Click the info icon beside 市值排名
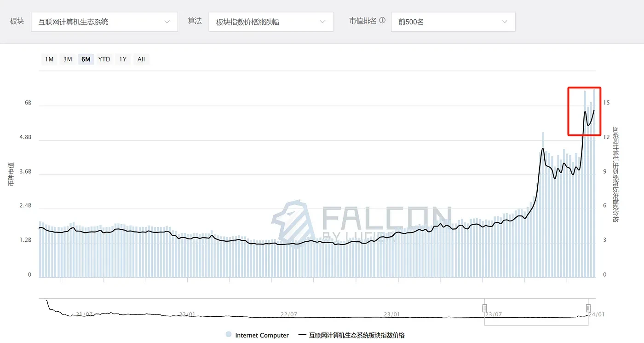This screenshot has height=343, width=644. tap(382, 21)
